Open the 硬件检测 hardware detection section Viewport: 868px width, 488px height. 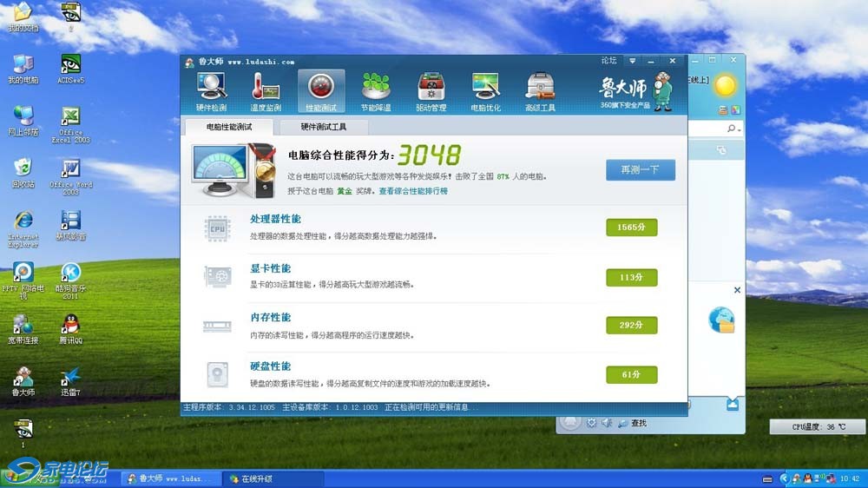(211, 91)
